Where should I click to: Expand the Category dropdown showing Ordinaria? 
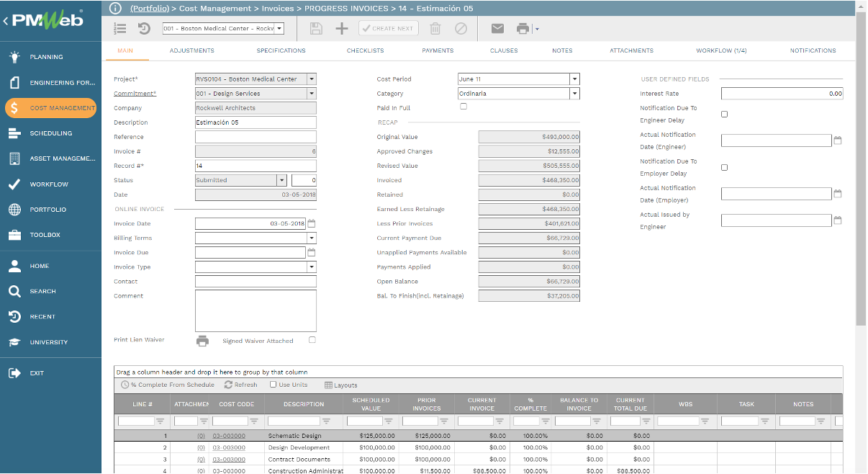[x=574, y=93]
